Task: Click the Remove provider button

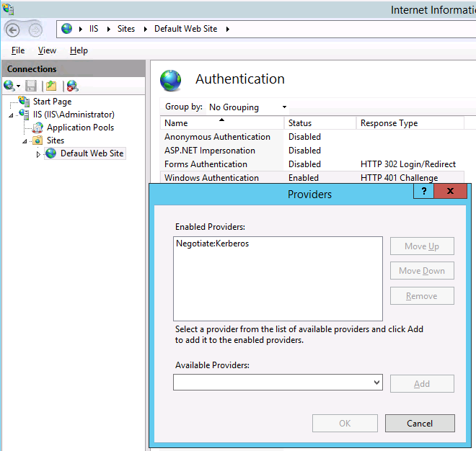Action: [x=422, y=296]
